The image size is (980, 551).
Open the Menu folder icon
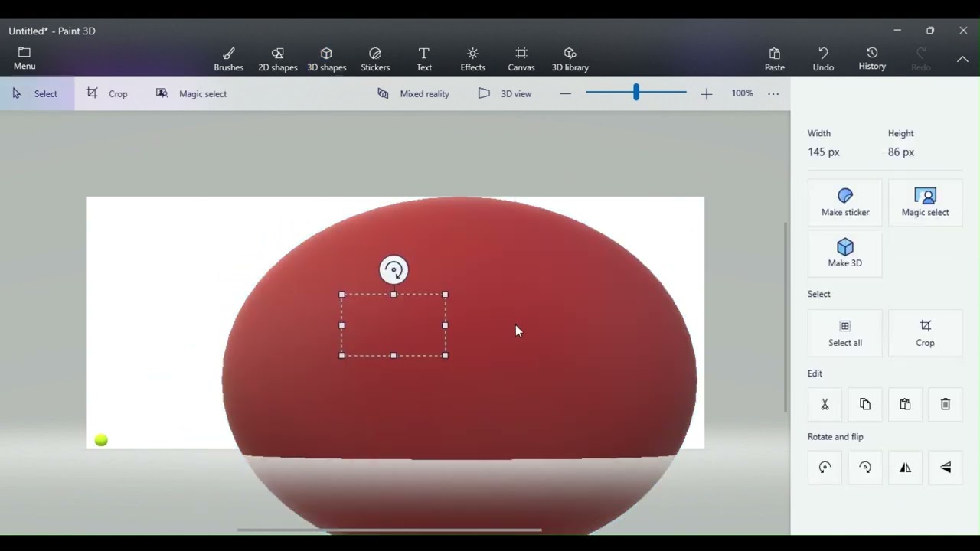[x=24, y=58]
